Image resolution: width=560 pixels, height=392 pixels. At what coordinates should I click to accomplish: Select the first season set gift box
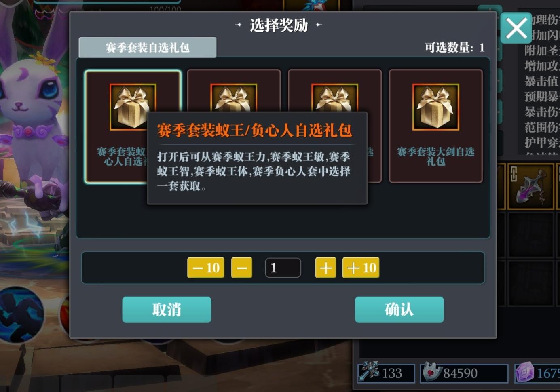133,126
